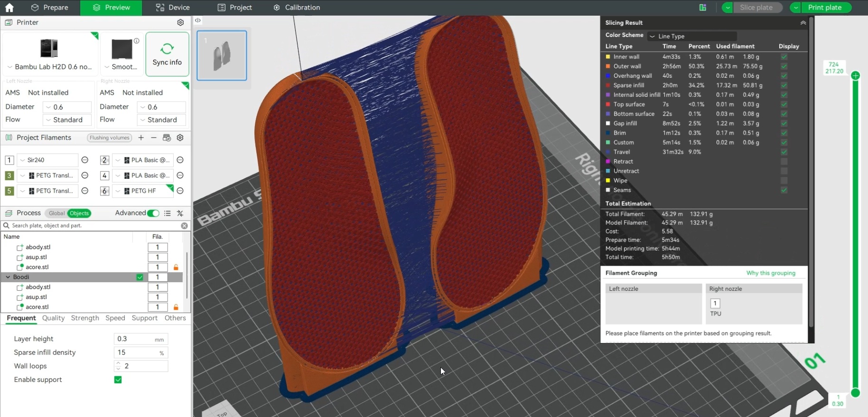This screenshot has width=868, height=417.
Task: Click plate 1 thumbnail in preview
Action: click(222, 56)
